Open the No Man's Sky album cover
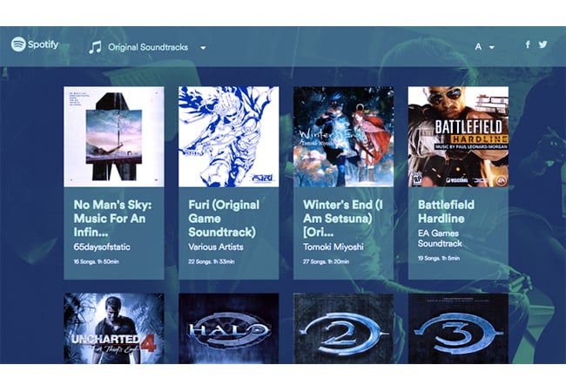Image resolution: width=566 pixels, height=392 pixels. click(114, 137)
